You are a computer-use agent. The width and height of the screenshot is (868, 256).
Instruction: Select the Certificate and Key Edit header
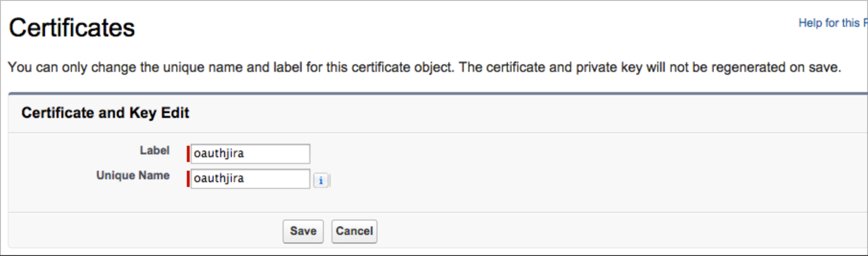pos(105,113)
